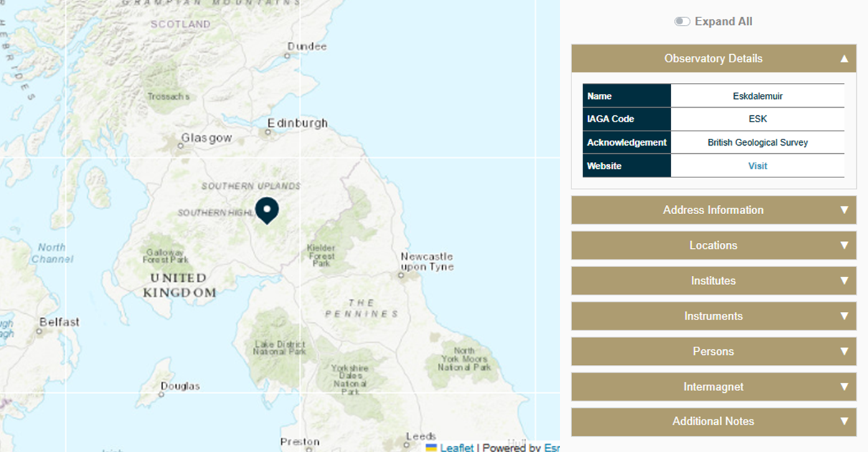Screen dimensions: 868x452
Task: Click the Southern Uplands map label
Action: (251, 186)
